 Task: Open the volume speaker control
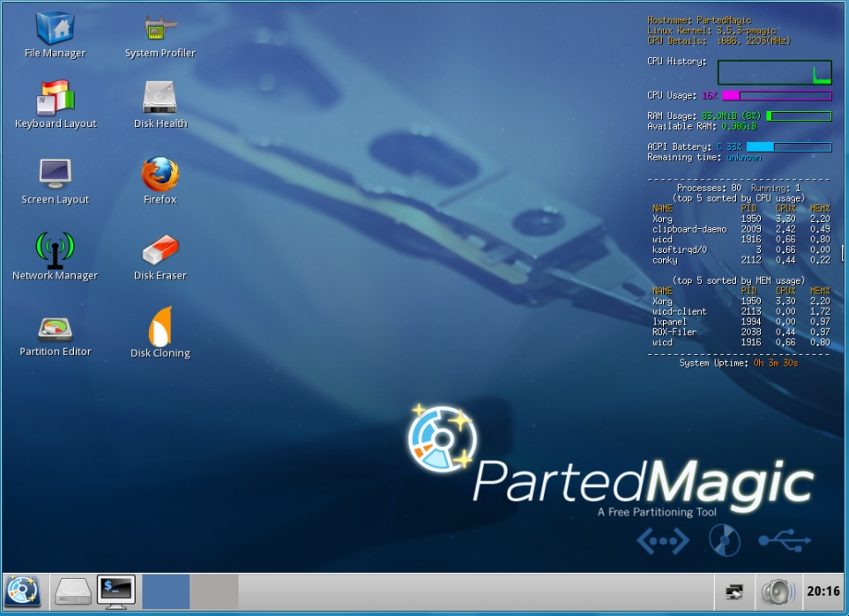point(778,591)
